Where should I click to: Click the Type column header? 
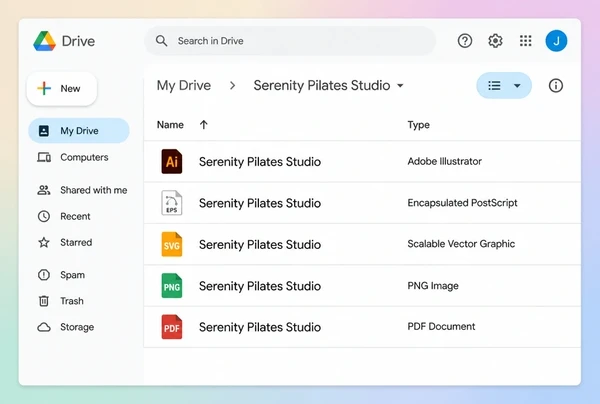point(418,125)
